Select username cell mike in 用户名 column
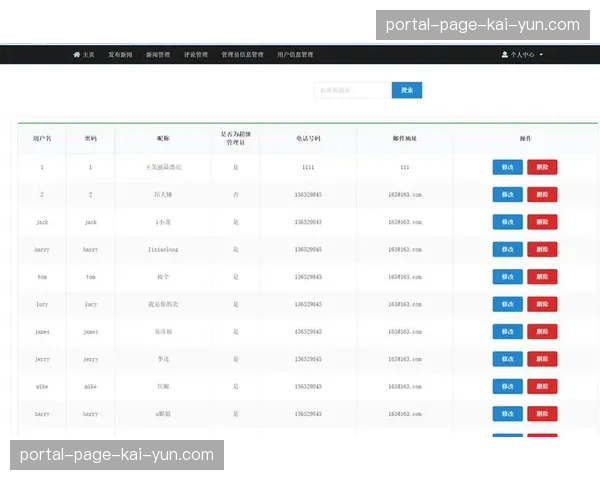The width and height of the screenshot is (600, 480). 42,387
